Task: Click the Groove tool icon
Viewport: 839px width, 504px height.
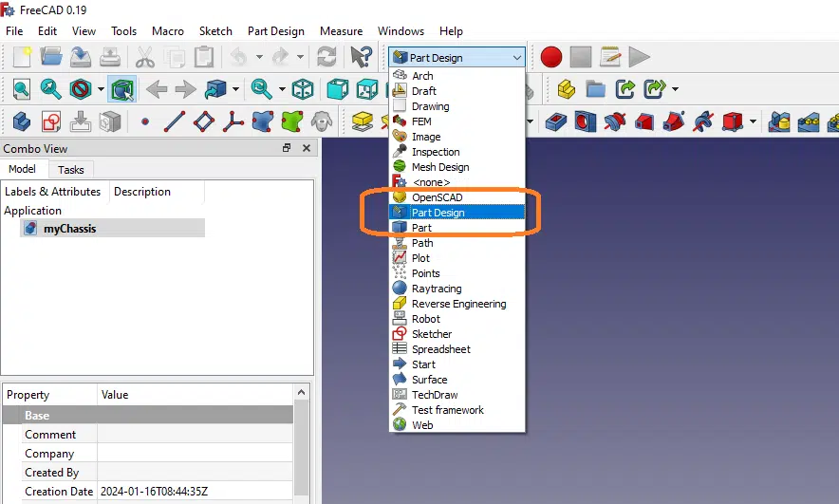Action: tap(615, 122)
